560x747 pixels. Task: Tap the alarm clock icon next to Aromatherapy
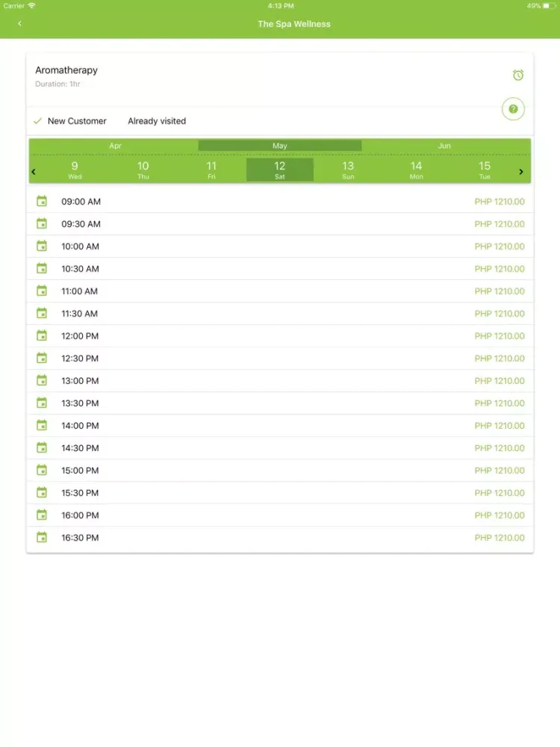(x=518, y=75)
